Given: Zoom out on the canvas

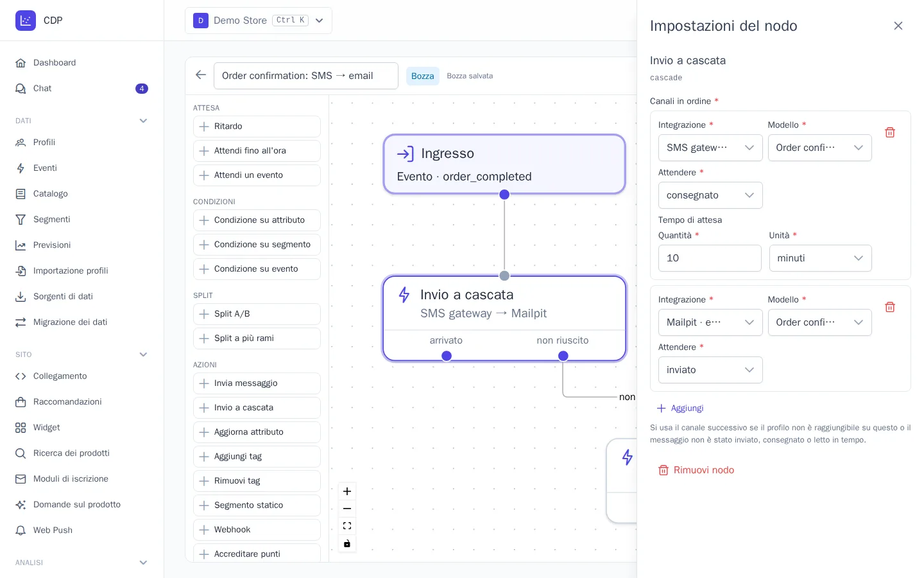Looking at the screenshot, I should 347,509.
